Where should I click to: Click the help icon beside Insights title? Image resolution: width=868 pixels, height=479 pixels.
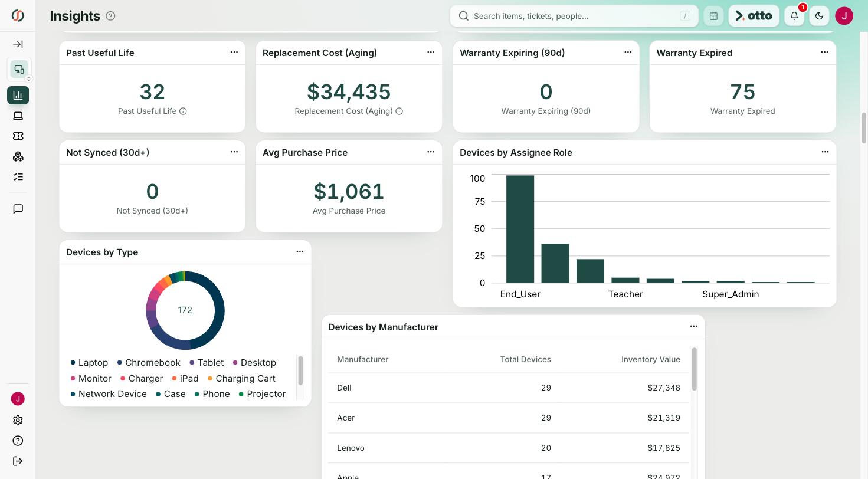coord(110,16)
